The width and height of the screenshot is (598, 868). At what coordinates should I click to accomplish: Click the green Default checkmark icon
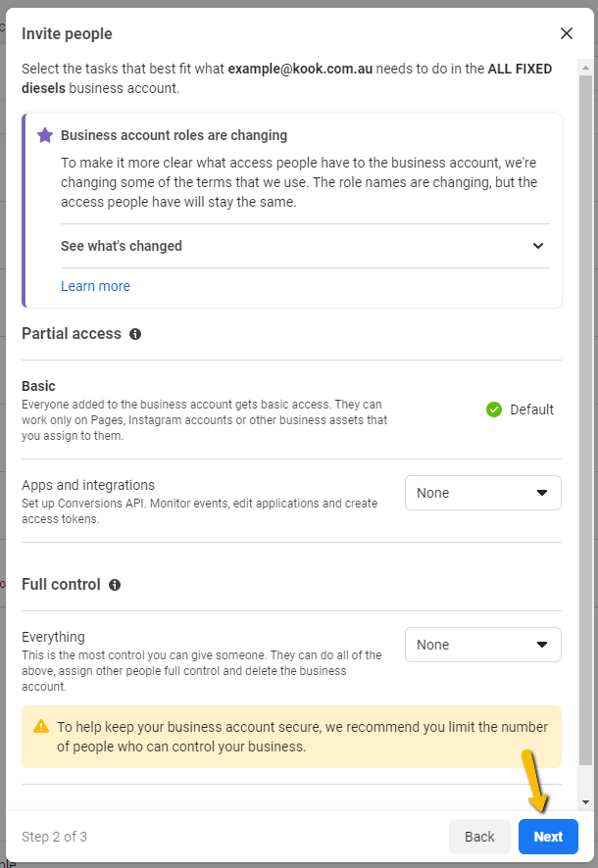pos(494,410)
